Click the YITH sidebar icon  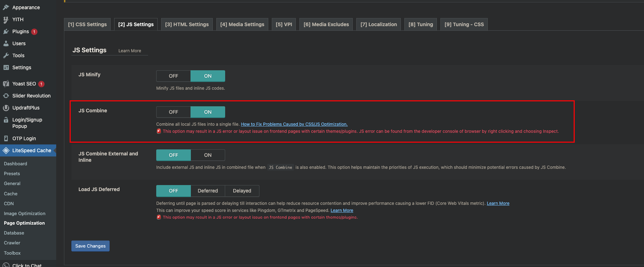point(6,19)
